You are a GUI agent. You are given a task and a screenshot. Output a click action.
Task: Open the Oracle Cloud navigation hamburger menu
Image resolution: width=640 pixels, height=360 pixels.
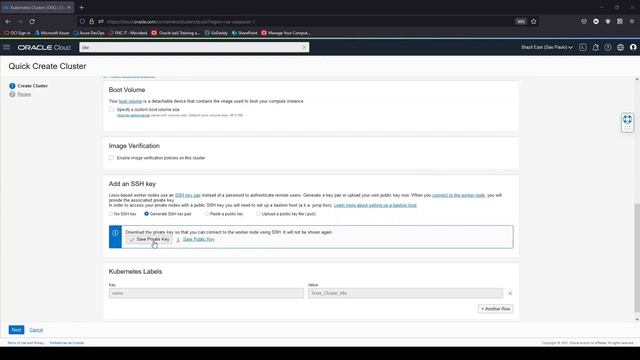(x=7, y=47)
